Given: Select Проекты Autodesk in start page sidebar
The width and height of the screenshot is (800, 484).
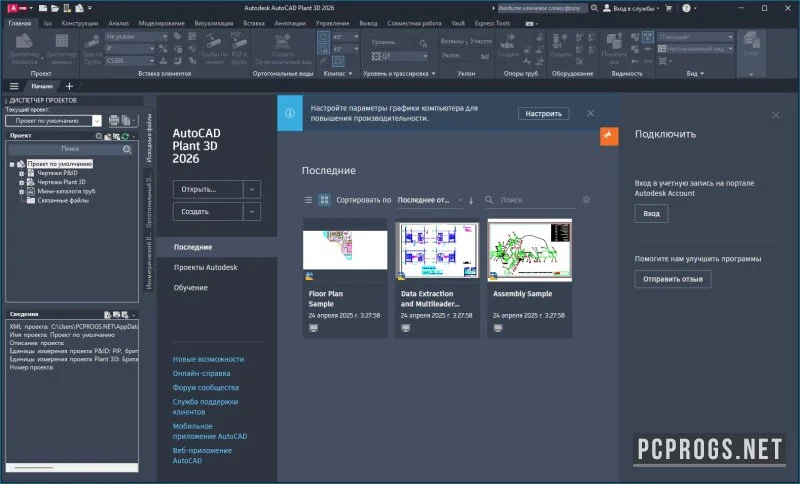Looking at the screenshot, I should (x=205, y=267).
